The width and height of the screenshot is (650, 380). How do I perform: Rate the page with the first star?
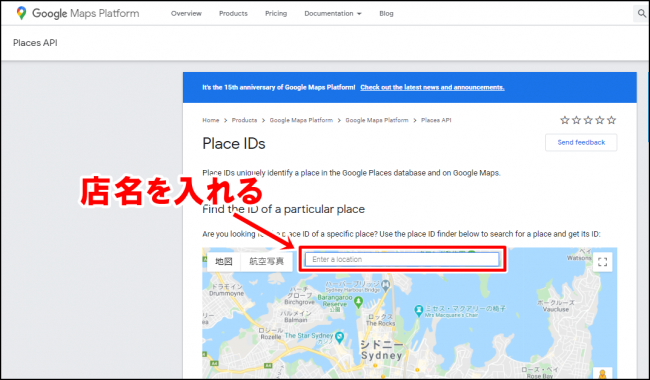click(x=565, y=120)
